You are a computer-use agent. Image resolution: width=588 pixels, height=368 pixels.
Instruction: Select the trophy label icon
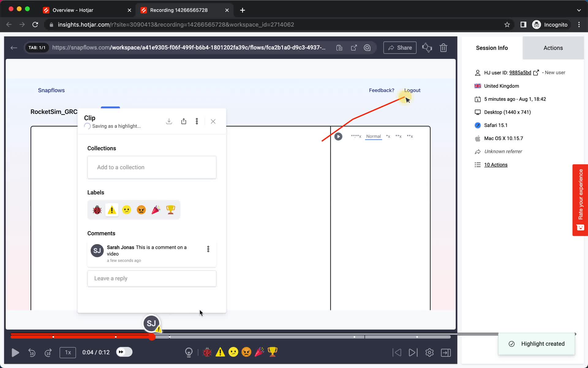click(x=170, y=210)
